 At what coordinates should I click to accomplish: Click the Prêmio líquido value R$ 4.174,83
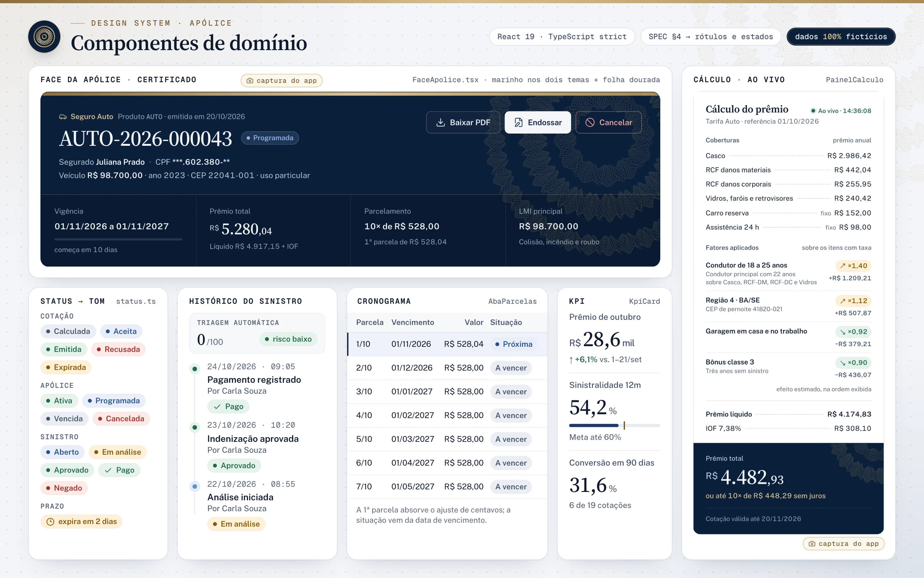tap(849, 414)
